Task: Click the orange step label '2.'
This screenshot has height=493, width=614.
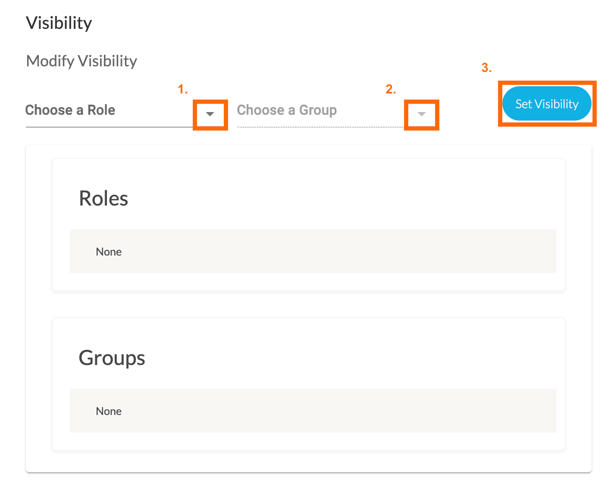Action: 391,90
